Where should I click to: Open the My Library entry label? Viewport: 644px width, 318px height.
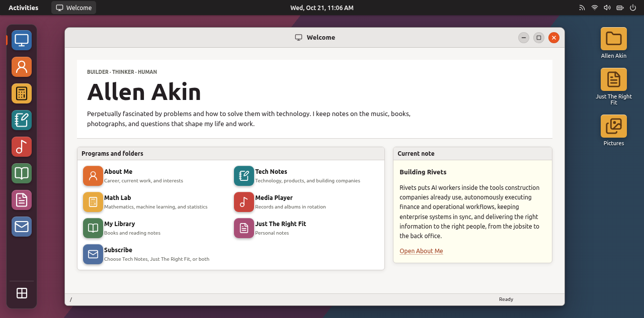click(x=119, y=224)
